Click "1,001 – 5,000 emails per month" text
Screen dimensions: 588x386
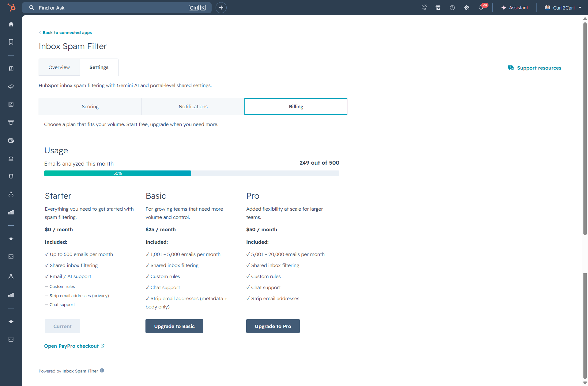point(186,254)
